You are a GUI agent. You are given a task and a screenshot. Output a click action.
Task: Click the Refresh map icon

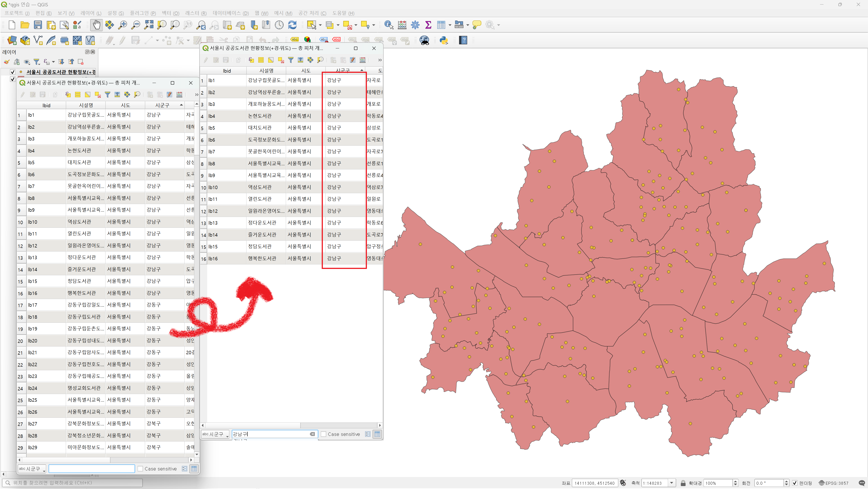point(292,25)
